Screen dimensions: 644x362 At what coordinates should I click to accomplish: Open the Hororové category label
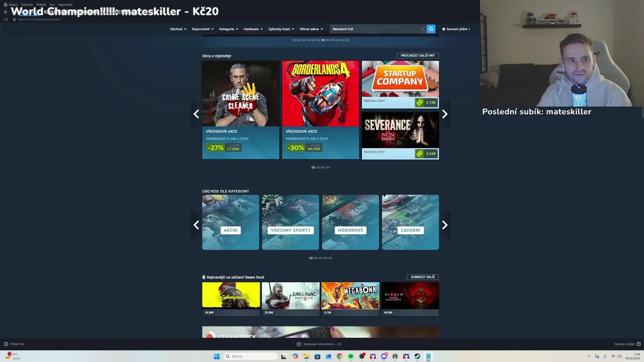pos(350,230)
